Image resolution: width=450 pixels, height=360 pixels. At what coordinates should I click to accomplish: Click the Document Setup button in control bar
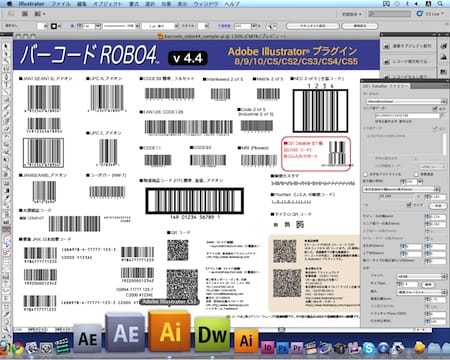click(313, 26)
